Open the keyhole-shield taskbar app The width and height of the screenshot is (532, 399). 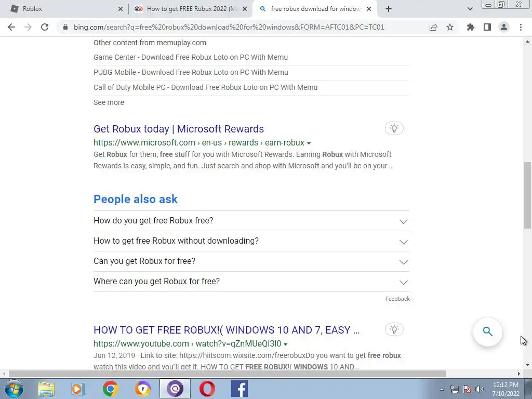pyautogui.click(x=142, y=389)
